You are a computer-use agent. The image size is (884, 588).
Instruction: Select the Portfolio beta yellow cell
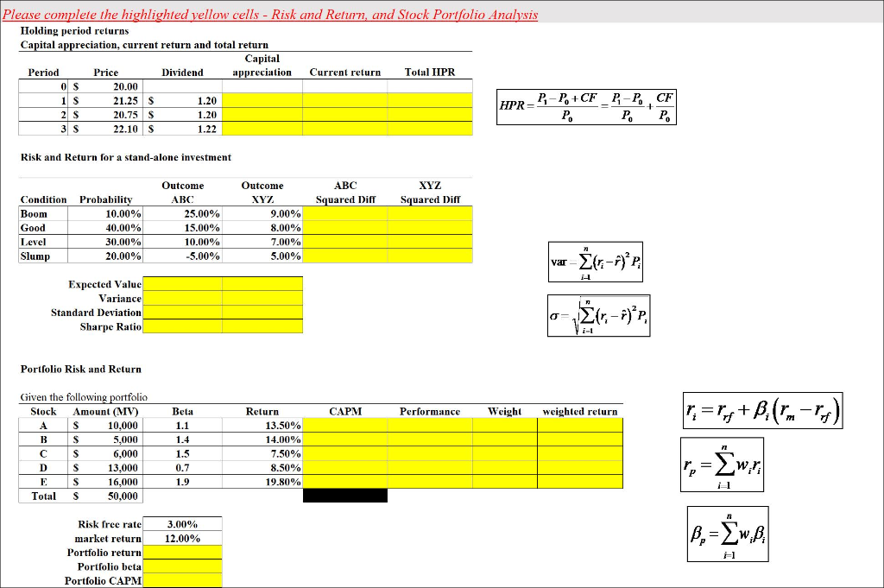[182, 566]
